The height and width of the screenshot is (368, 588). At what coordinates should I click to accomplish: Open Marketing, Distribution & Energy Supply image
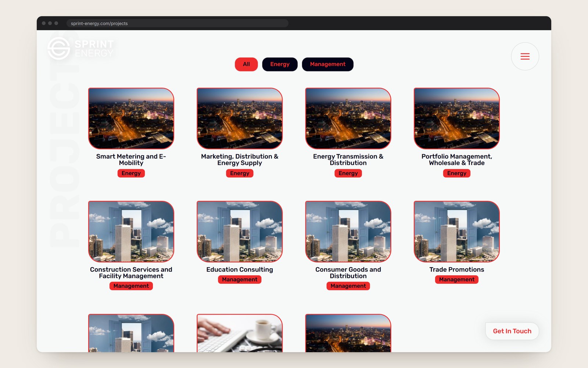click(x=240, y=118)
